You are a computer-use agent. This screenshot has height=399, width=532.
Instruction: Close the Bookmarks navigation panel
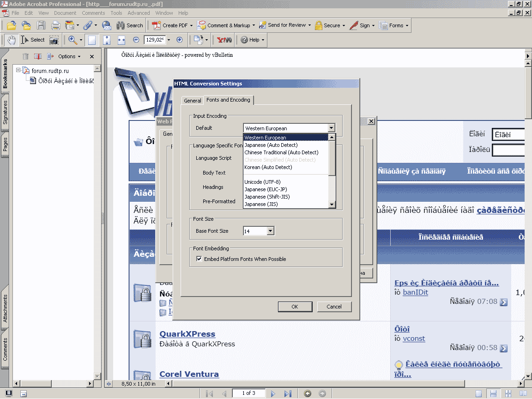point(92,57)
